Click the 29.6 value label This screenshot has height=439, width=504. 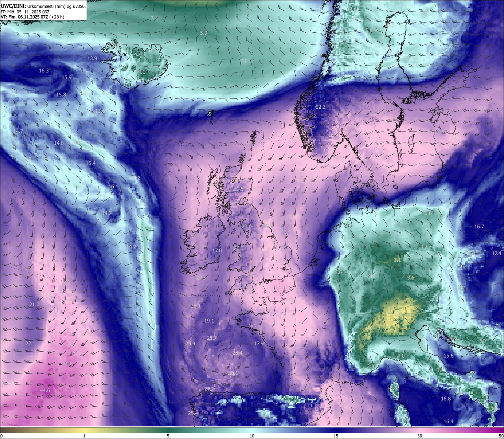point(233,374)
